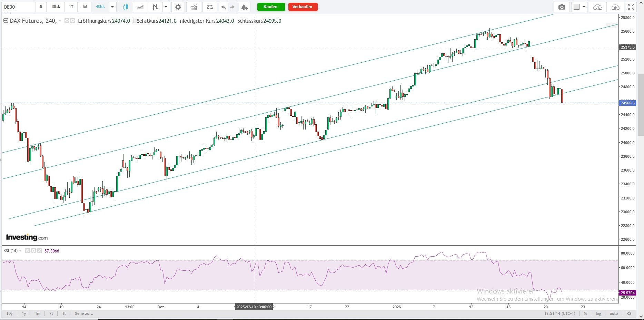Toggle fullscreen chart mode
This screenshot has width=644, height=320.
[x=631, y=7]
